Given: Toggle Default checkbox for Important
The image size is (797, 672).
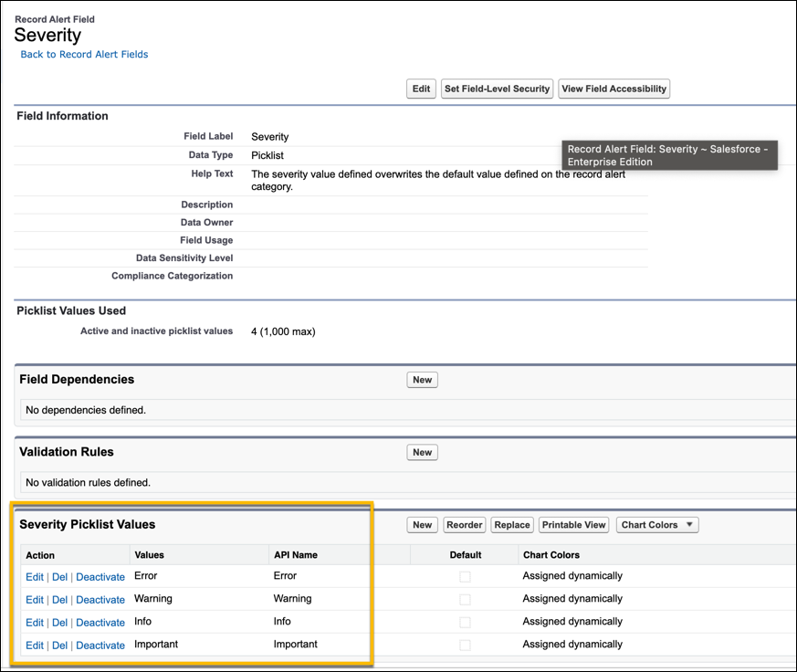Looking at the screenshot, I should click(x=465, y=646).
